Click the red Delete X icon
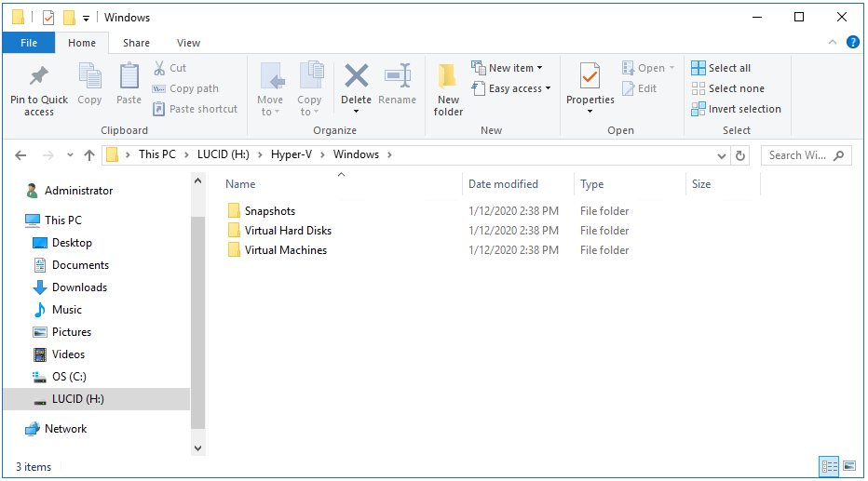Image resolution: width=868 pixels, height=481 pixels. click(356, 75)
